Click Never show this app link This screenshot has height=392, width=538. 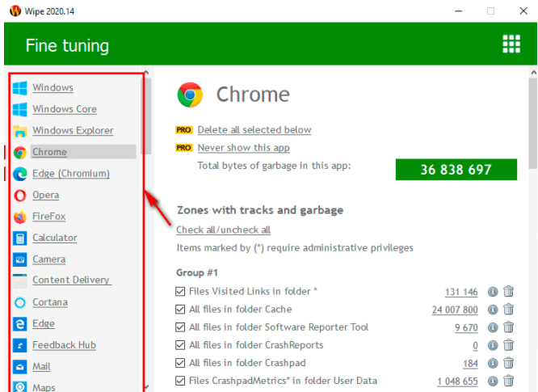point(244,148)
